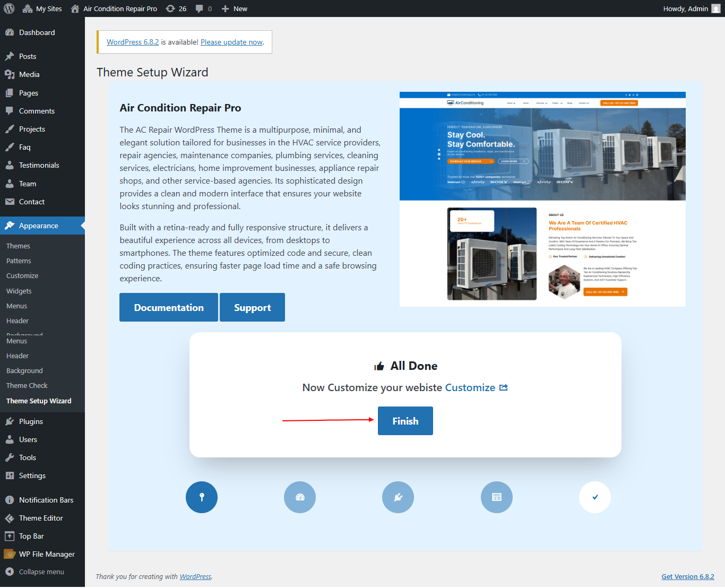This screenshot has height=588, width=725.
Task: Click the Projects icon in sidebar
Action: click(x=10, y=129)
